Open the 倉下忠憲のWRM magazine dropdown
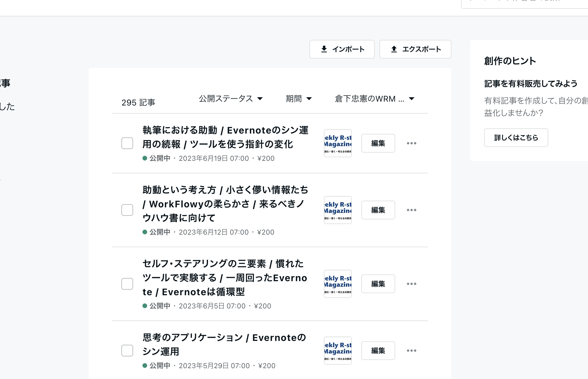588x379 pixels. (x=374, y=99)
